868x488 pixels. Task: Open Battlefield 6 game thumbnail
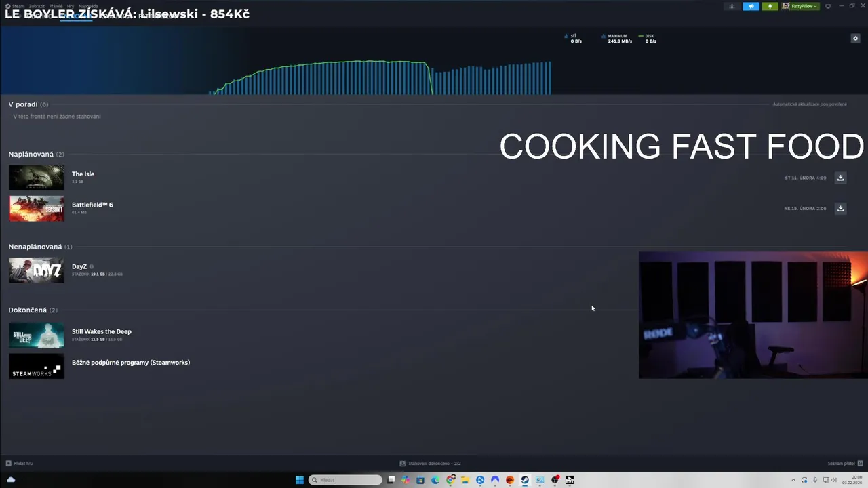[37, 208]
